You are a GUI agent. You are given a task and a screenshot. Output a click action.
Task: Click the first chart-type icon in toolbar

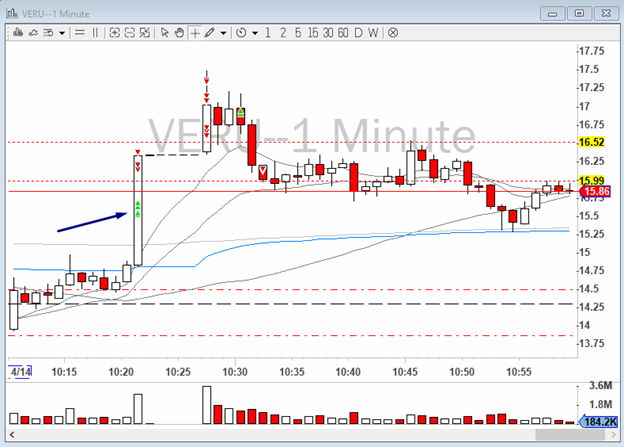pyautogui.click(x=16, y=33)
